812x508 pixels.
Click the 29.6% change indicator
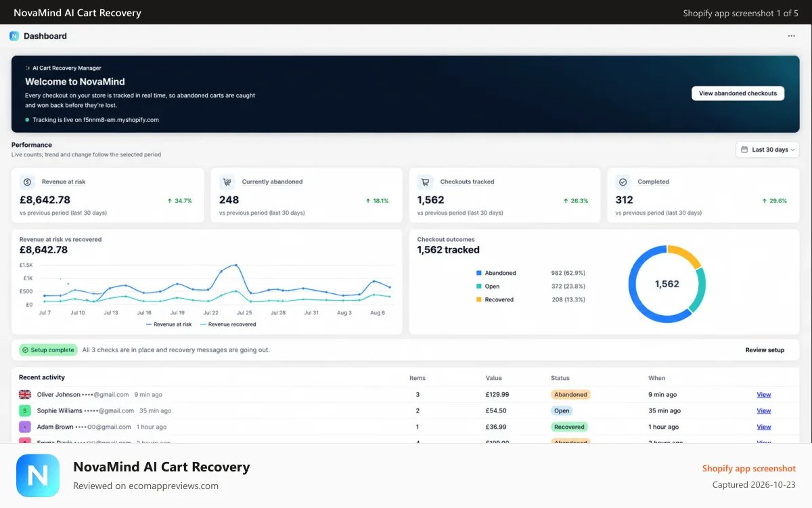point(774,200)
